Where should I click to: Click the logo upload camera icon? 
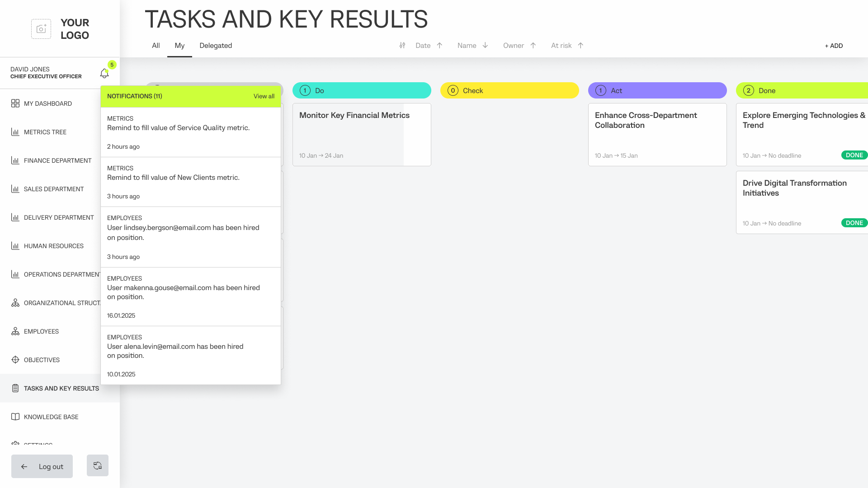point(41,29)
